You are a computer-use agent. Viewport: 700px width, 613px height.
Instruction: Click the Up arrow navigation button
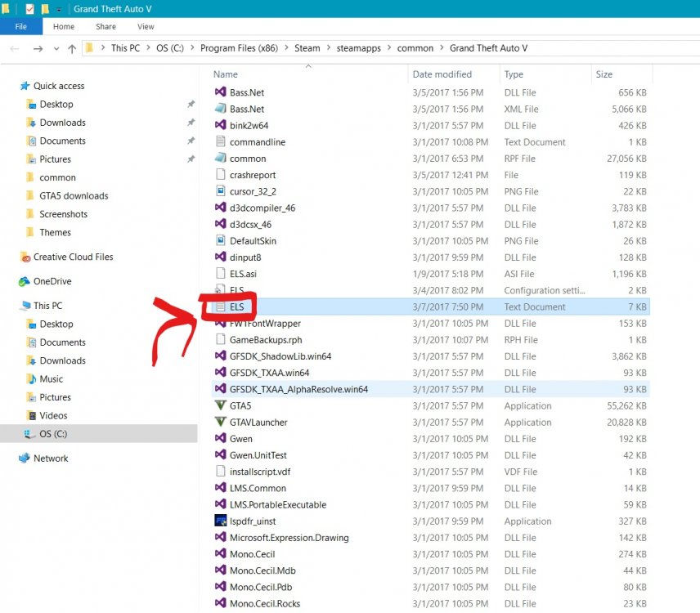click(72, 49)
